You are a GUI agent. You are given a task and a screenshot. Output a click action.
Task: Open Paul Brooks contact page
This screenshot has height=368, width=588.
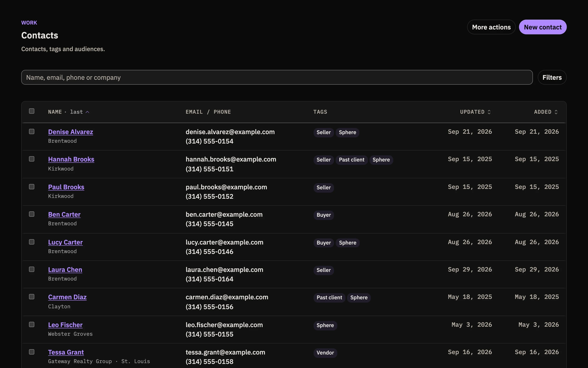[x=66, y=187]
